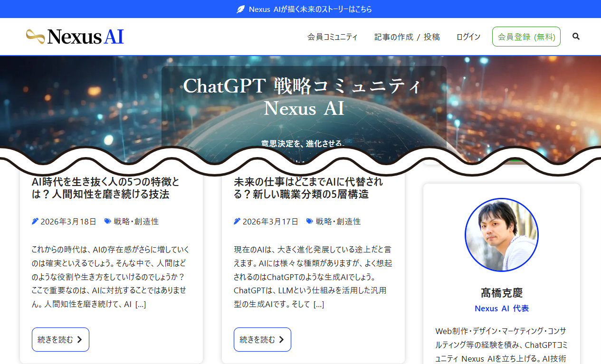Go to ログイン menu item

click(x=468, y=37)
